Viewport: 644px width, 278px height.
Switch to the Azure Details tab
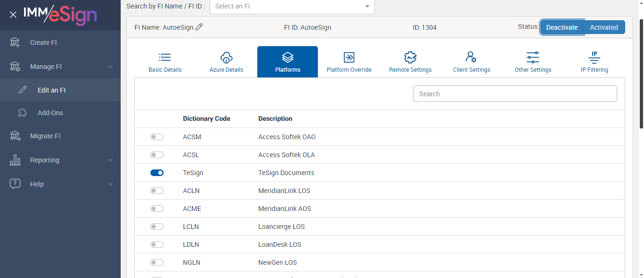227,62
